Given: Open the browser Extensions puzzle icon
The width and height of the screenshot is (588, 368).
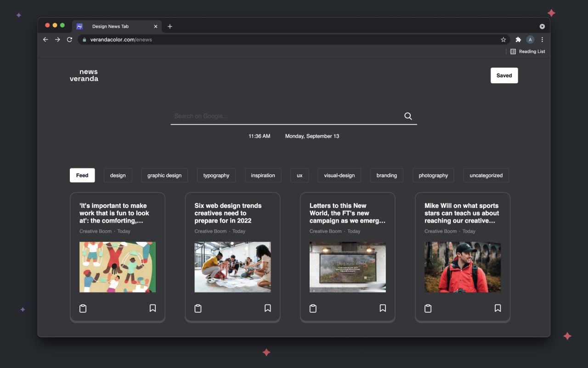Looking at the screenshot, I should (518, 40).
